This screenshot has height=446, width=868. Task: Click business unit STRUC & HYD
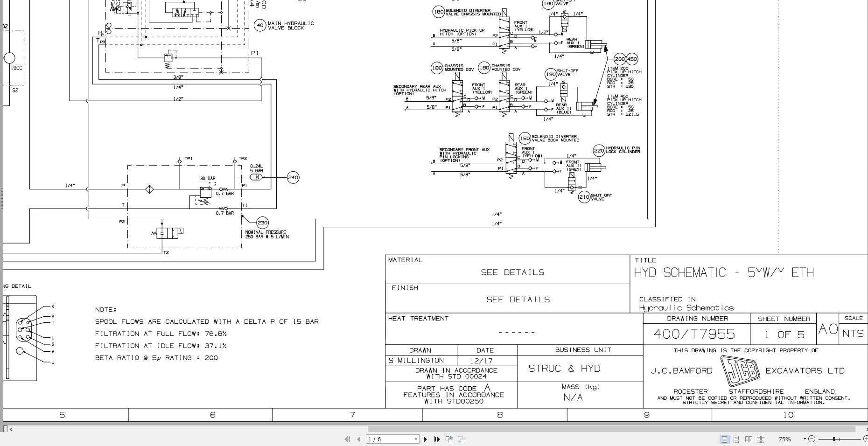[x=564, y=369]
